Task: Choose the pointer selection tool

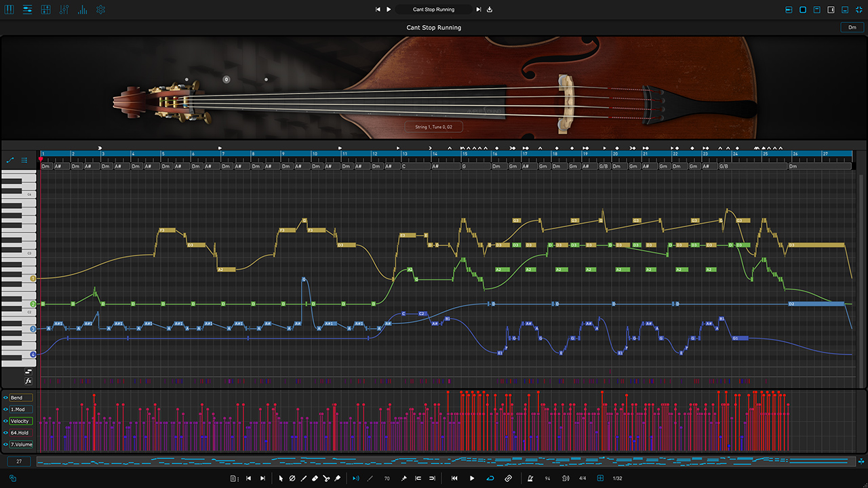Action: pos(281,479)
